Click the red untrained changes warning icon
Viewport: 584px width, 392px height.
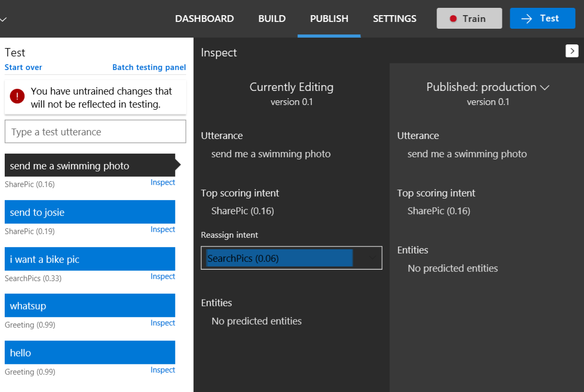[17, 96]
